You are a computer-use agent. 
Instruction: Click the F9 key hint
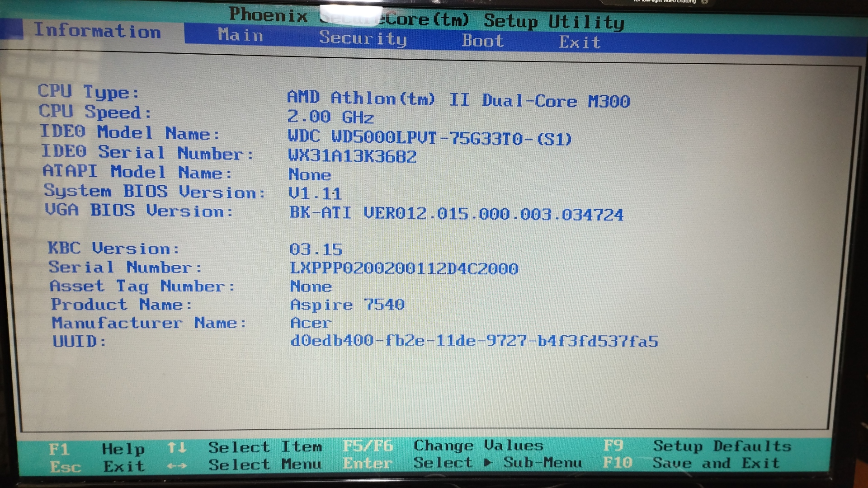click(613, 446)
